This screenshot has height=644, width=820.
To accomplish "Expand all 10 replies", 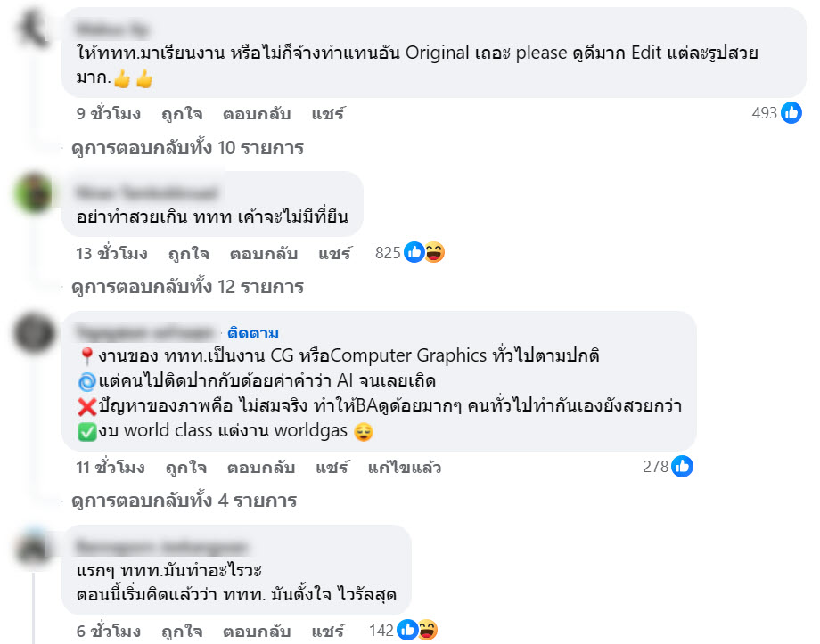I will pyautogui.click(x=187, y=148).
